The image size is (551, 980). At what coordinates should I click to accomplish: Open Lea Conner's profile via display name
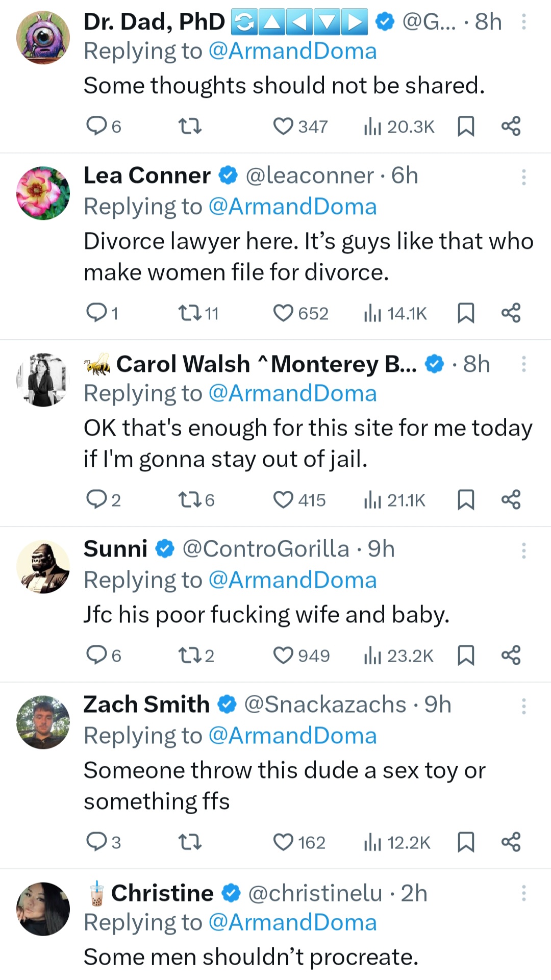point(147,175)
